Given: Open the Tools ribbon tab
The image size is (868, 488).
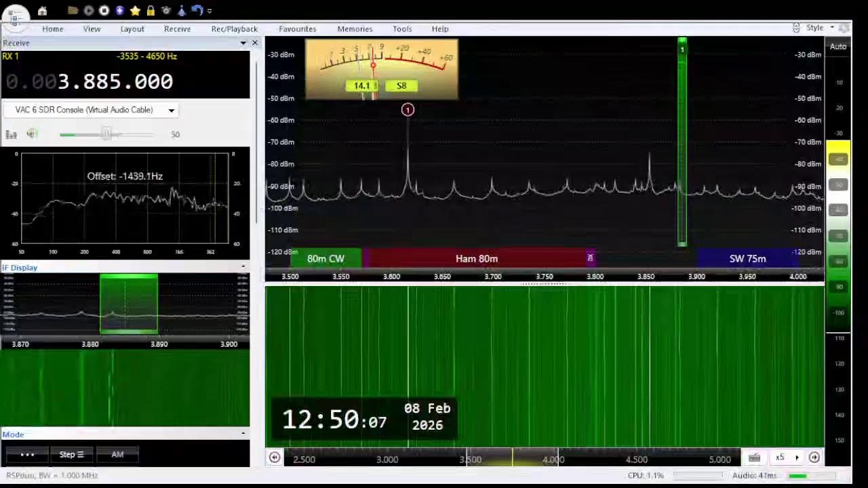Looking at the screenshot, I should [x=402, y=29].
